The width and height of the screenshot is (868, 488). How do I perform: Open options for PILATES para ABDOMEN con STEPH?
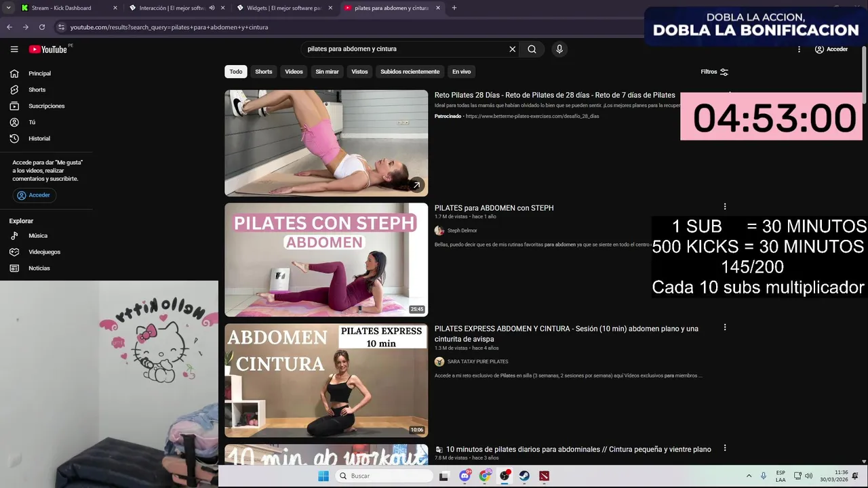pos(725,207)
